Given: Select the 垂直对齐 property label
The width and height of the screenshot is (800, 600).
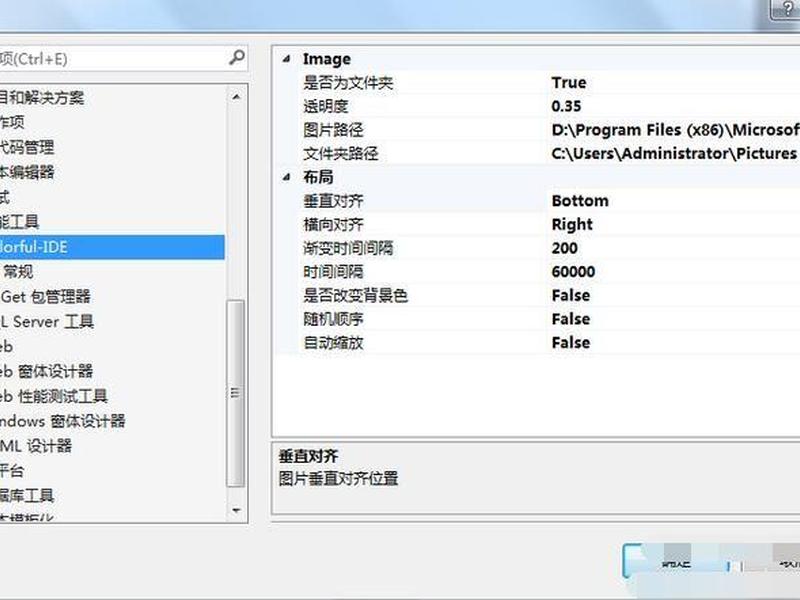Looking at the screenshot, I should coord(333,201).
